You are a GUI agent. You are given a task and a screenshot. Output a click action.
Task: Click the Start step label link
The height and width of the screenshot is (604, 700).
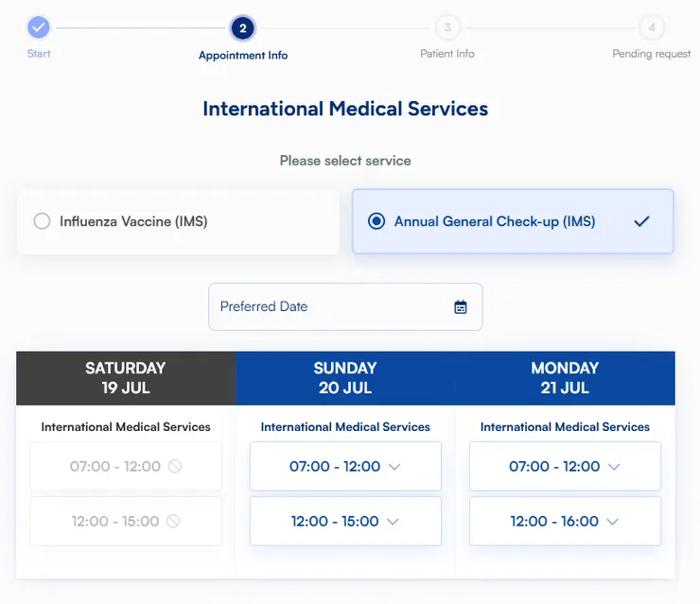(39, 54)
